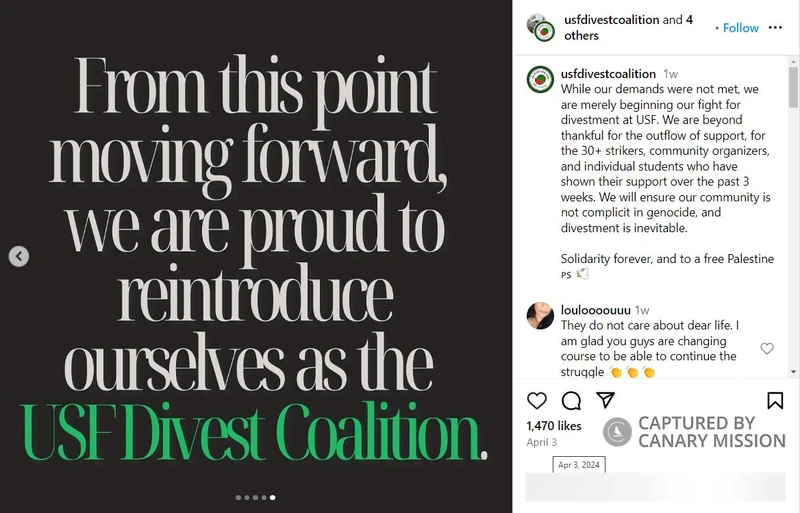The height and width of the screenshot is (513, 800).
Task: Click the add comment input field
Action: [655, 487]
